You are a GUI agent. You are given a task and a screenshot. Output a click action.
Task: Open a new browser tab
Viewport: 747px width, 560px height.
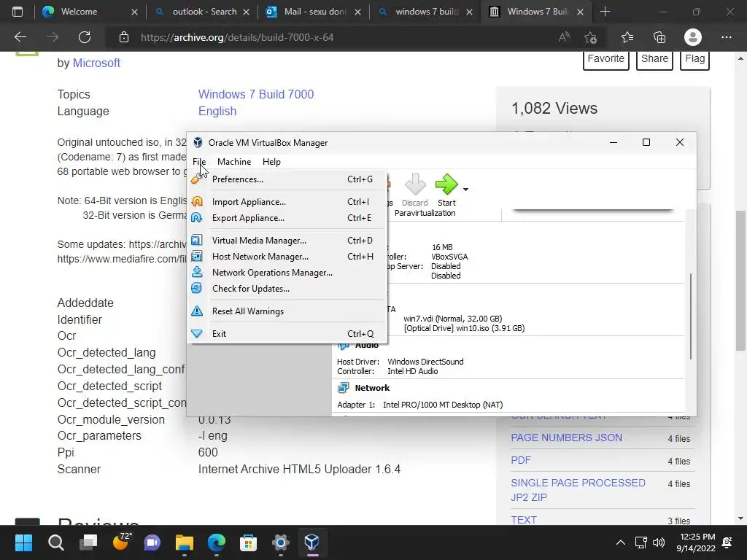click(x=605, y=12)
